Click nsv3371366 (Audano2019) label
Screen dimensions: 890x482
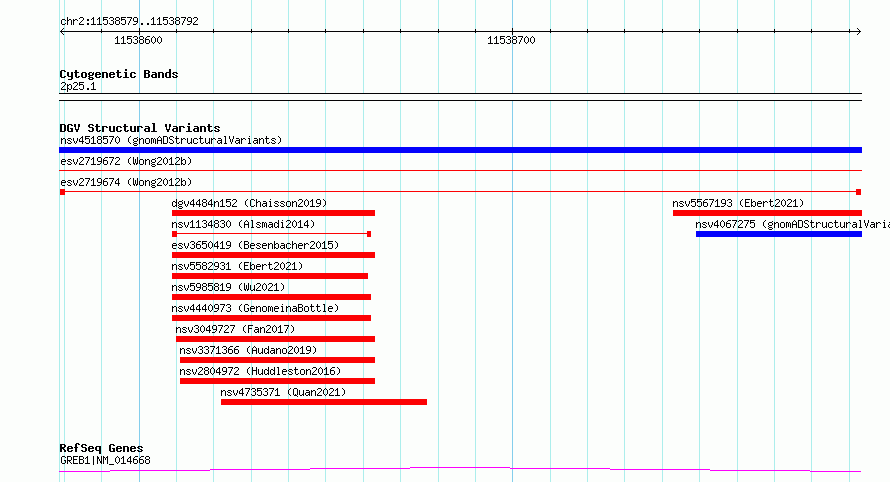pyautogui.click(x=248, y=350)
